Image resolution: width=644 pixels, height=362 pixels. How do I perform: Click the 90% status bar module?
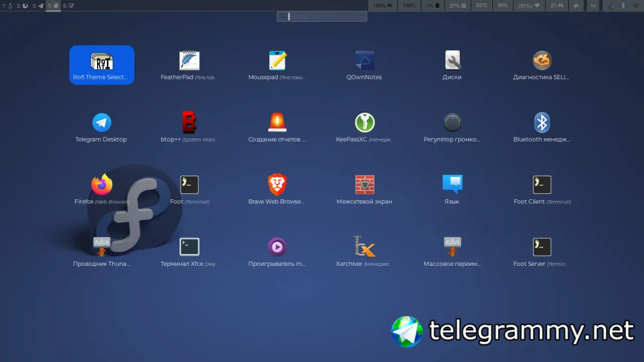click(x=503, y=6)
